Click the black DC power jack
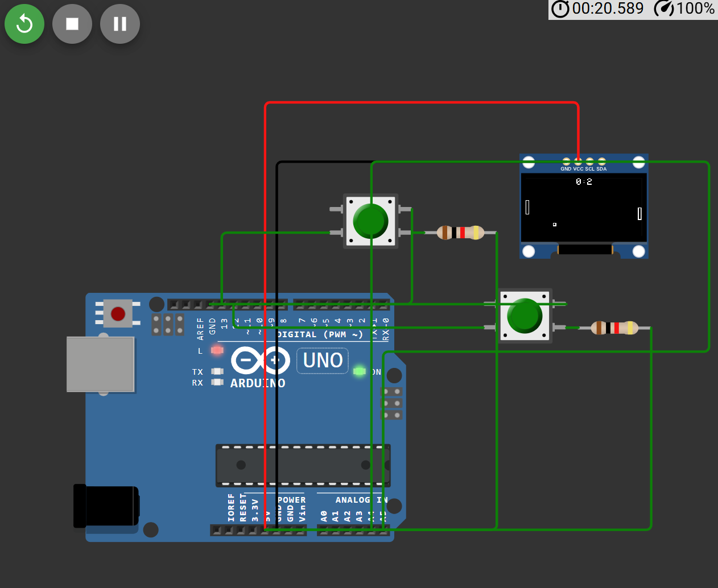Screen dimensions: 718x588 [x=106, y=506]
